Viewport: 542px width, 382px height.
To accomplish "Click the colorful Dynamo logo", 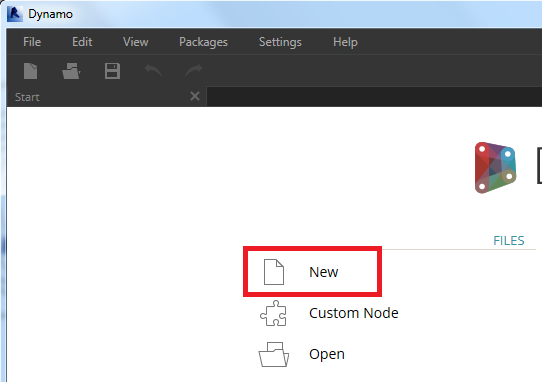I will (x=495, y=167).
